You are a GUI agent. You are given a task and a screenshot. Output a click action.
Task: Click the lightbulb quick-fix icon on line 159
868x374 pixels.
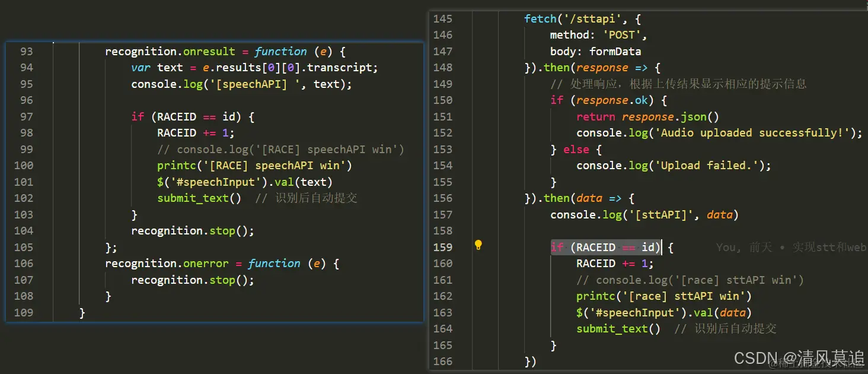coord(478,245)
